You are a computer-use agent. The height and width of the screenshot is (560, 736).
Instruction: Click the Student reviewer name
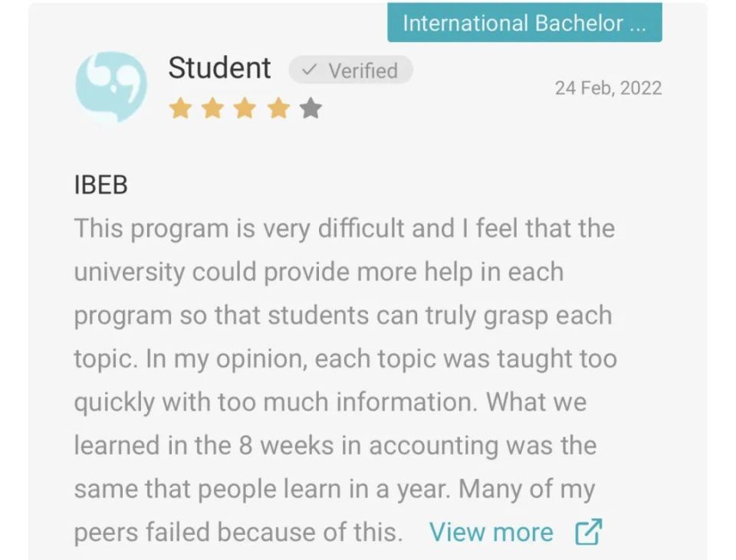219,67
